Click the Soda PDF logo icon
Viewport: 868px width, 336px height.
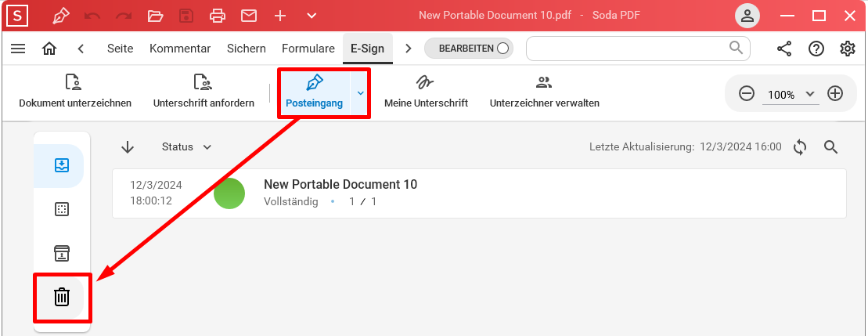(x=18, y=16)
